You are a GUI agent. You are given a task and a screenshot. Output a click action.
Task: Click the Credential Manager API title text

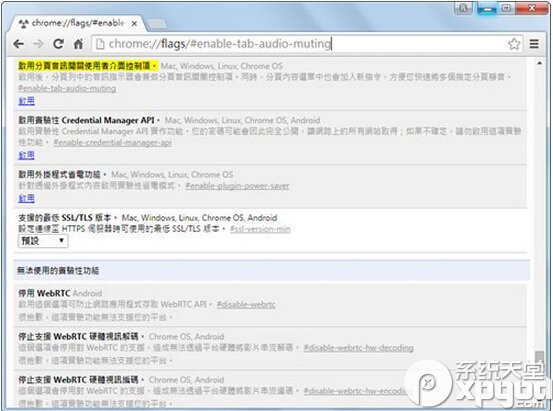tap(90, 120)
